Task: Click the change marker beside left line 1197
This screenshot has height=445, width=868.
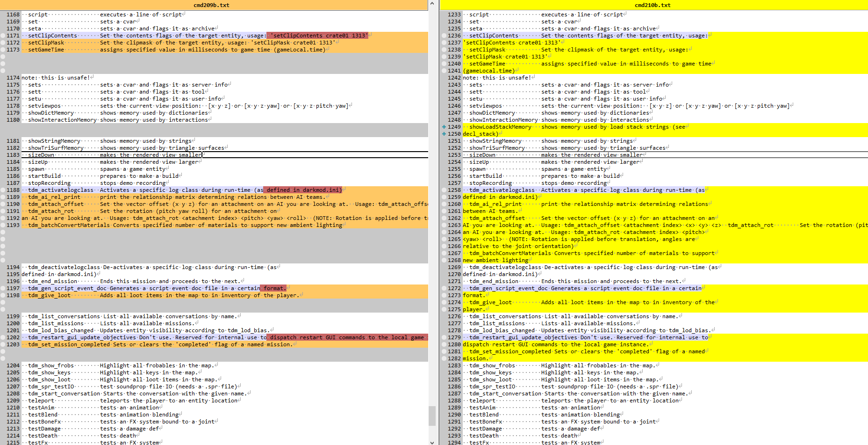Action: click(x=3, y=288)
